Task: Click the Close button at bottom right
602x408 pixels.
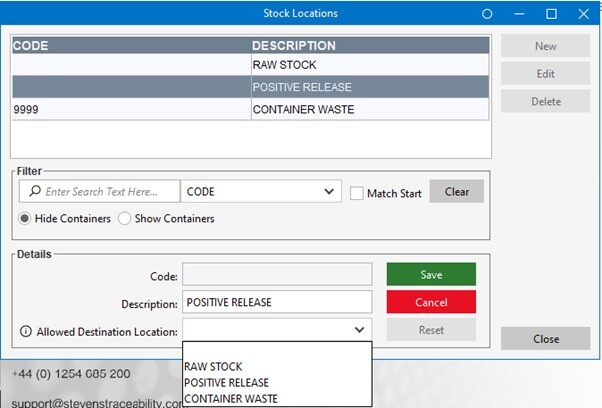Action: click(x=546, y=339)
